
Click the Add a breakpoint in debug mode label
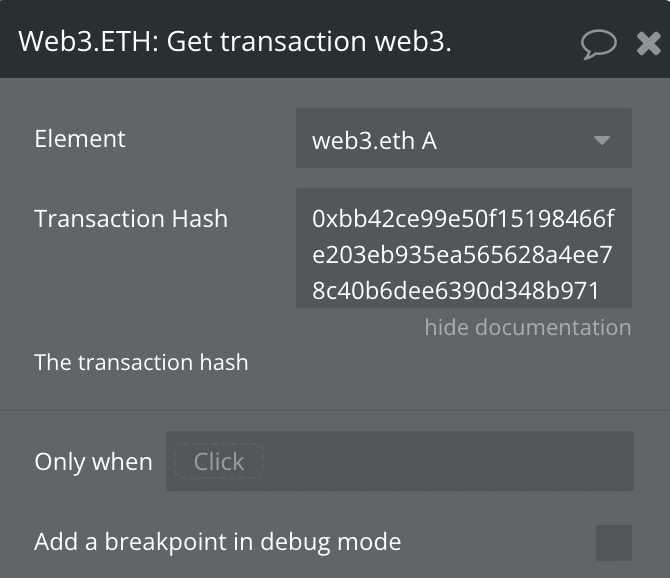click(x=217, y=542)
